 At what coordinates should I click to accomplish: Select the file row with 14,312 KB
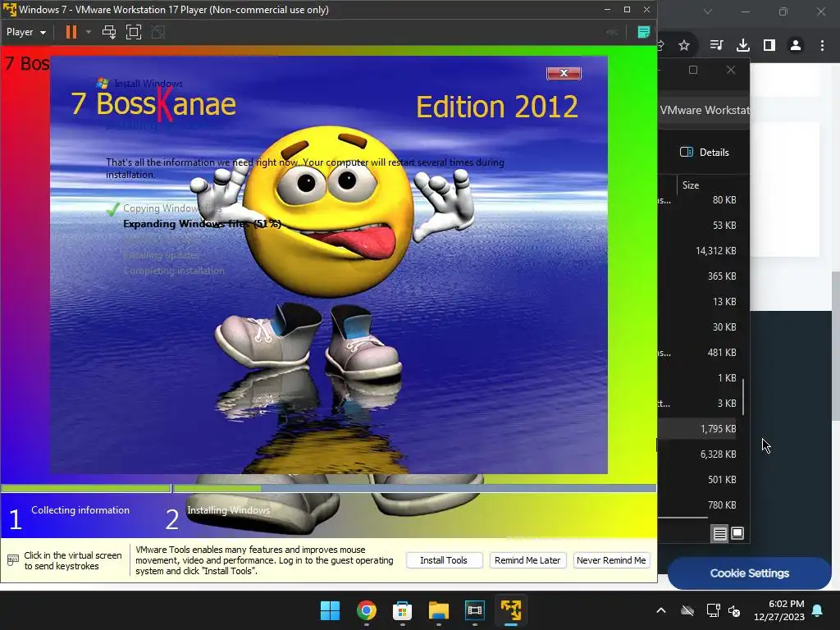point(699,251)
